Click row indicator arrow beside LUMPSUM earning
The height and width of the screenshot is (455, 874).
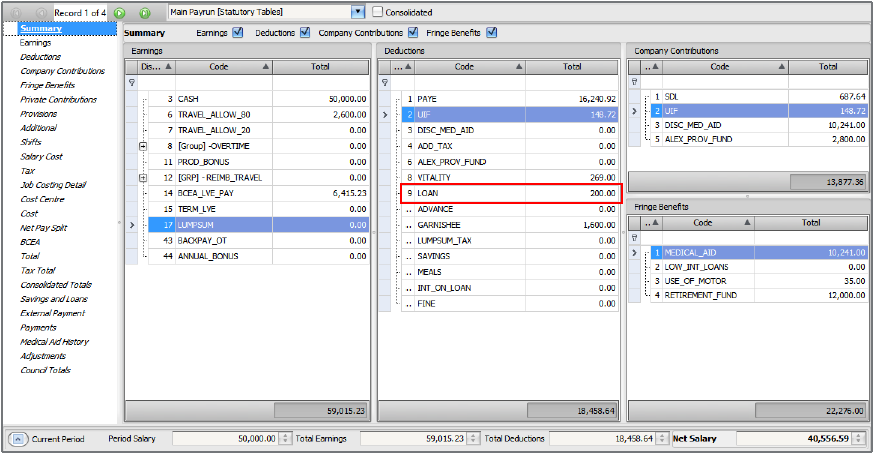132,225
